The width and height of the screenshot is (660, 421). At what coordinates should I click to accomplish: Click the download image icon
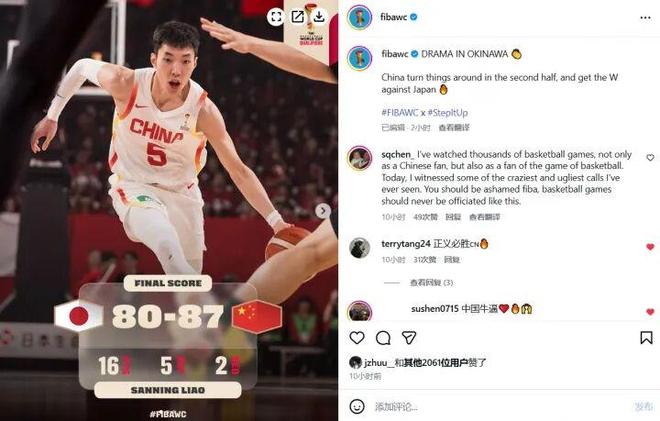click(319, 17)
